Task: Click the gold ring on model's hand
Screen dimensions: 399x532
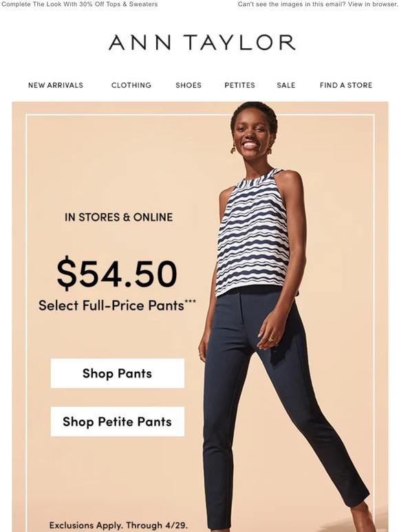Action: click(x=270, y=340)
